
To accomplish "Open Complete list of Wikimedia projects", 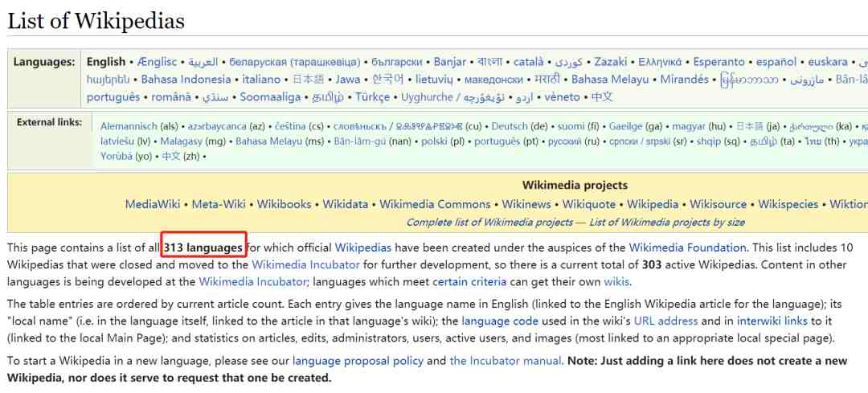I will (489, 223).
